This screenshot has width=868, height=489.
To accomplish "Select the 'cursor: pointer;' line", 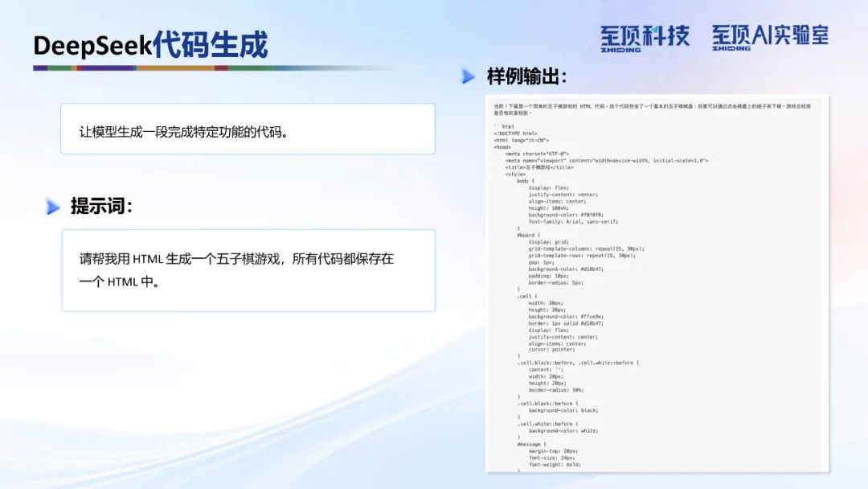I will coord(551,349).
